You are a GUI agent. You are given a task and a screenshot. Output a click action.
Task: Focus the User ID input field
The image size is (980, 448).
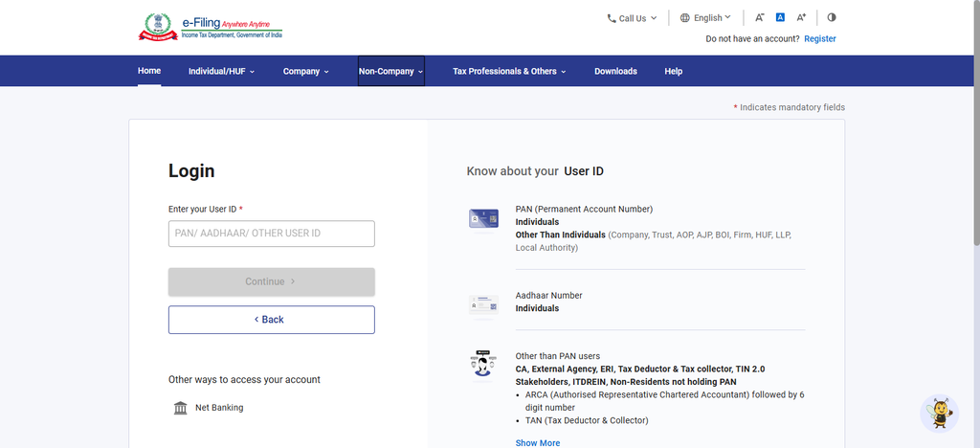coord(271,234)
